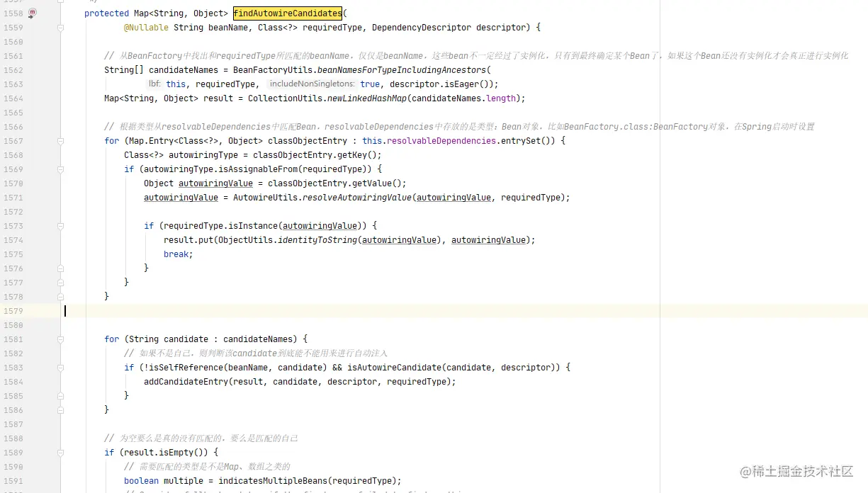Click the comment on line 1588
Image resolution: width=868 pixels, height=493 pixels.
click(x=201, y=438)
